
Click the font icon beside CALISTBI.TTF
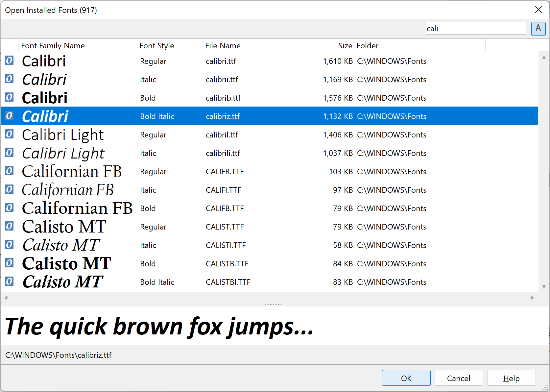pos(9,282)
